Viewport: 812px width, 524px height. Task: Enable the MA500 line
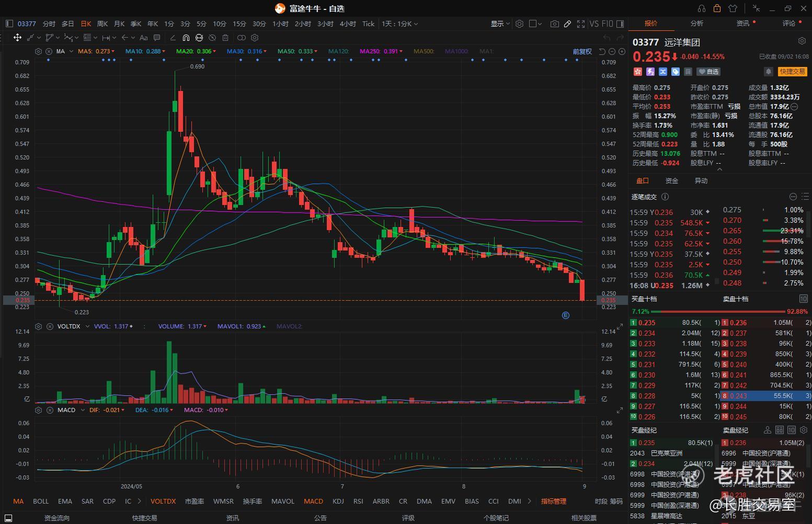424,51
